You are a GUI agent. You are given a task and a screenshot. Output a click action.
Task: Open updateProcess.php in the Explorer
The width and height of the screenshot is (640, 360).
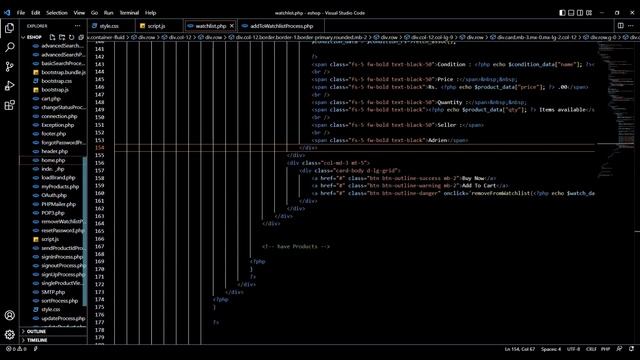coord(63,318)
